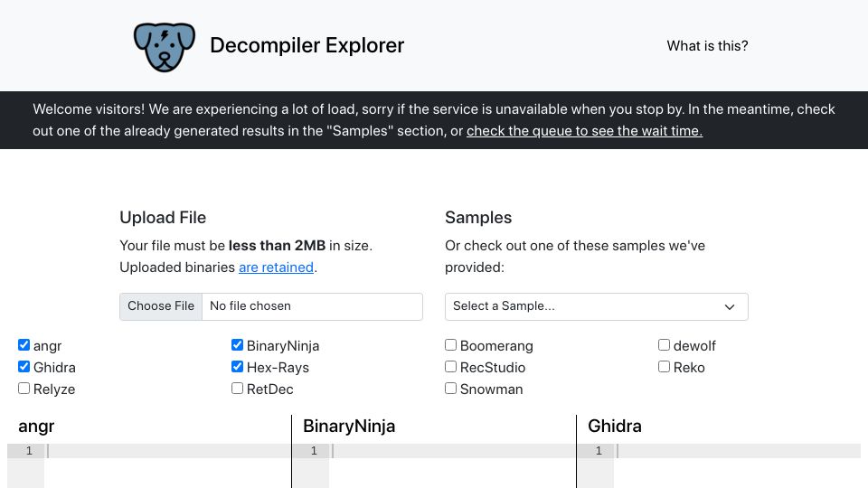This screenshot has height=488, width=868.
Task: Uncheck the Ghidra decompiler checkbox
Action: [24, 367]
